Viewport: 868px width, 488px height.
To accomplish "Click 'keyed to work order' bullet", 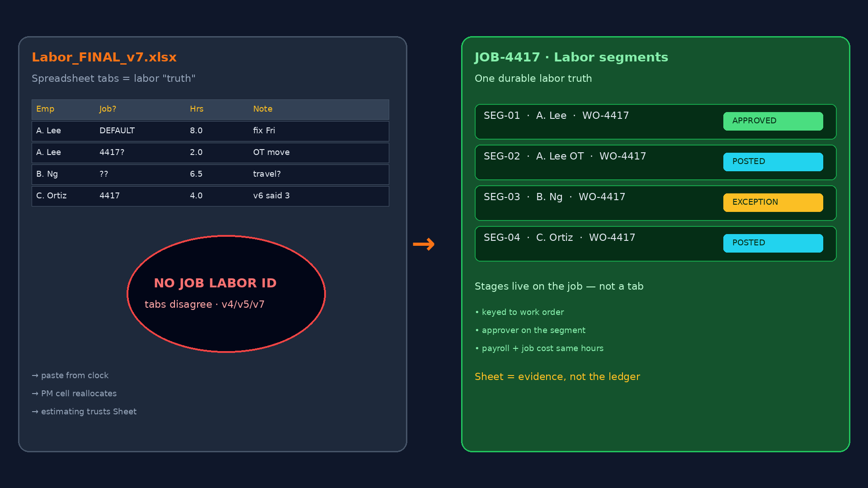I will tap(519, 312).
